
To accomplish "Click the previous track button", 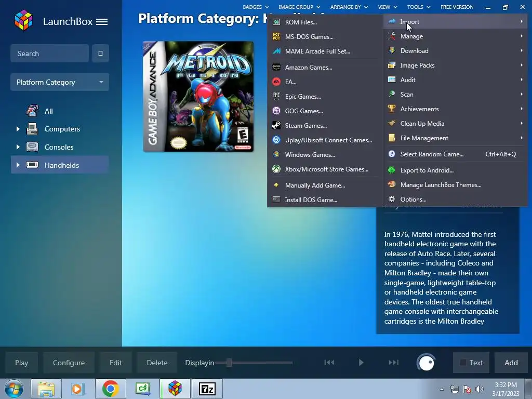I will pos(329,363).
